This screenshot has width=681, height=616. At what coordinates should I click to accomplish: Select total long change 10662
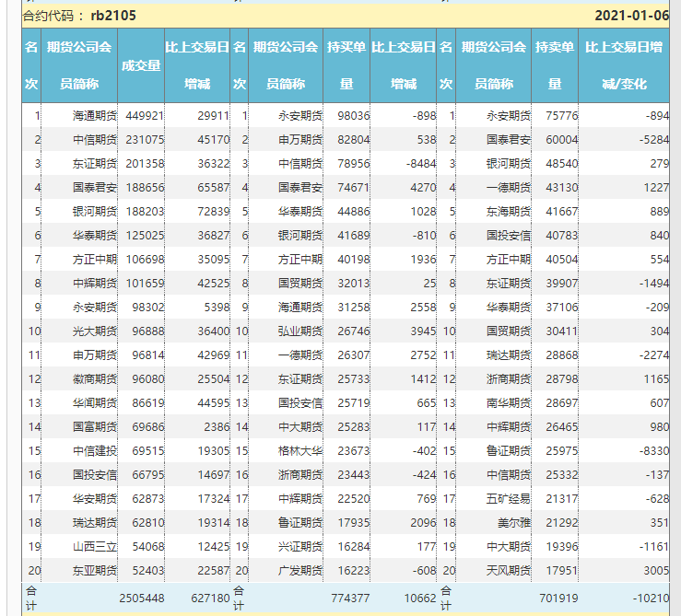pos(420,599)
